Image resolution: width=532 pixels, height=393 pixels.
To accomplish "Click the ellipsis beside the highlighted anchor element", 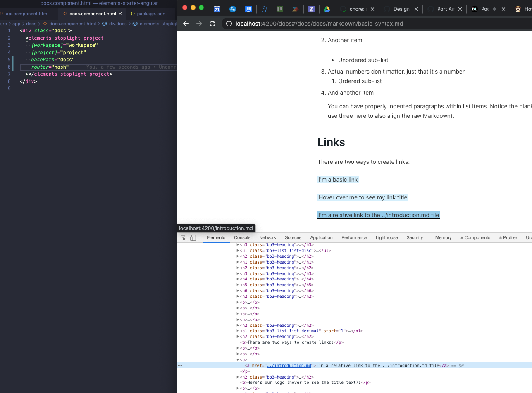I will point(180,365).
